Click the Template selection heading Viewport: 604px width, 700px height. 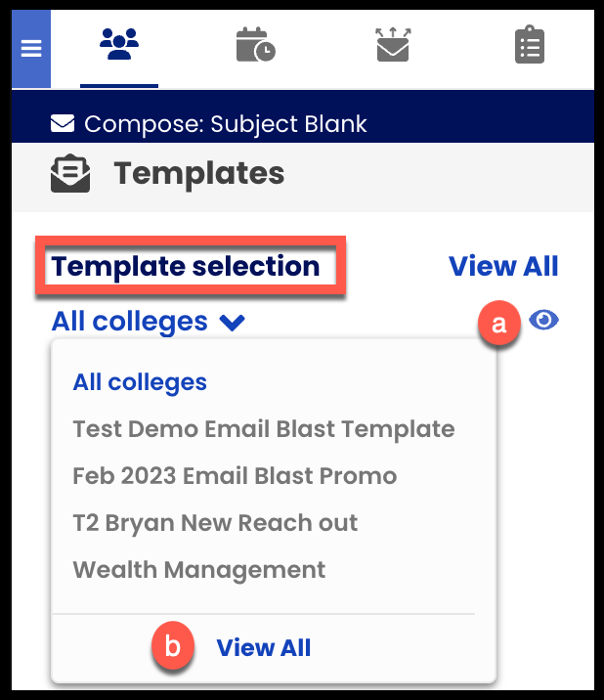186,266
